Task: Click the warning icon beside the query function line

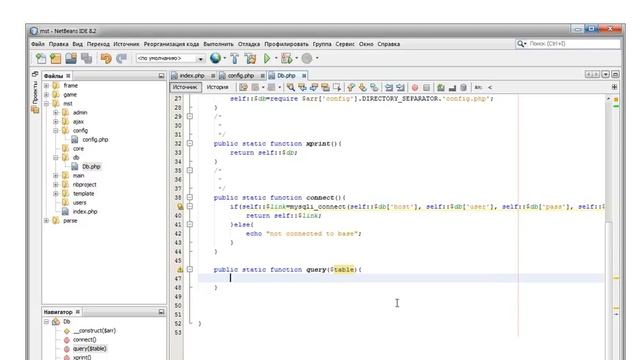Action: (180, 270)
